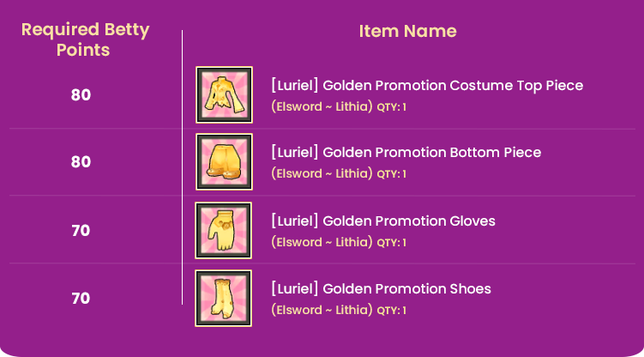Viewport: 644px width, 357px height.
Task: Click the character range text under Gloves
Action: tap(322, 243)
